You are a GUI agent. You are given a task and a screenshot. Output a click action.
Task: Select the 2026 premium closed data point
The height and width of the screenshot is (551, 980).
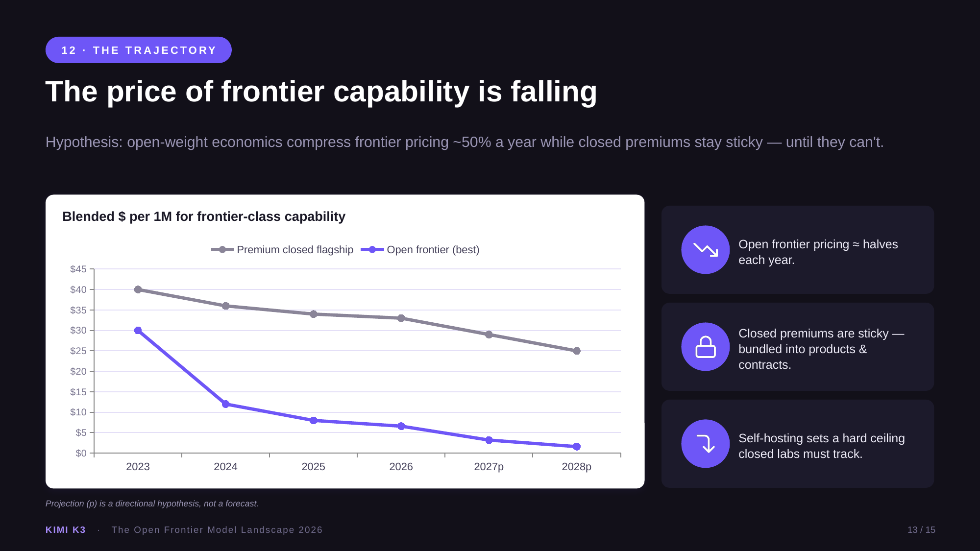pos(401,318)
